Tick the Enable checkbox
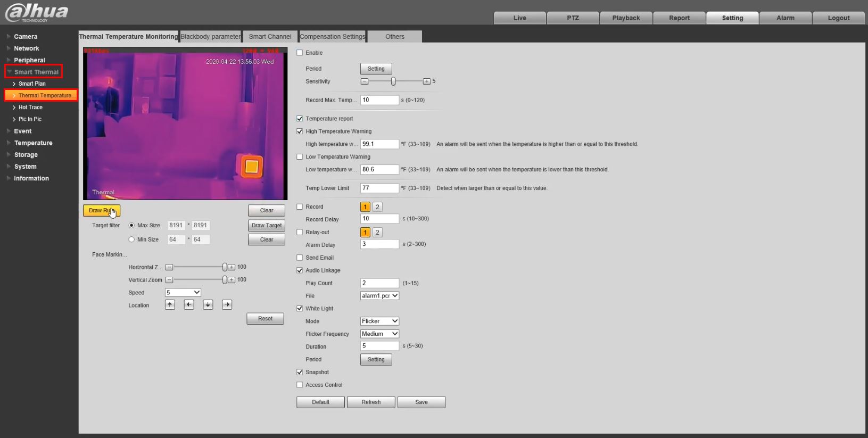 pos(300,53)
